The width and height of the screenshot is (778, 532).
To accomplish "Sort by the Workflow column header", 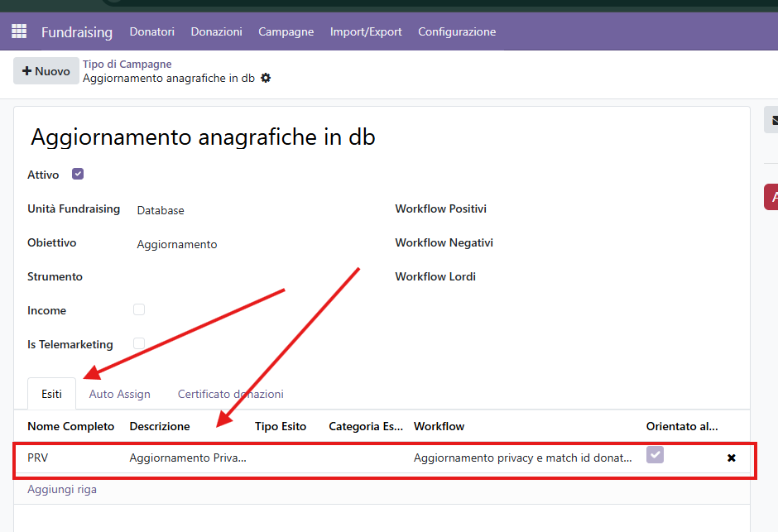I will [x=439, y=426].
